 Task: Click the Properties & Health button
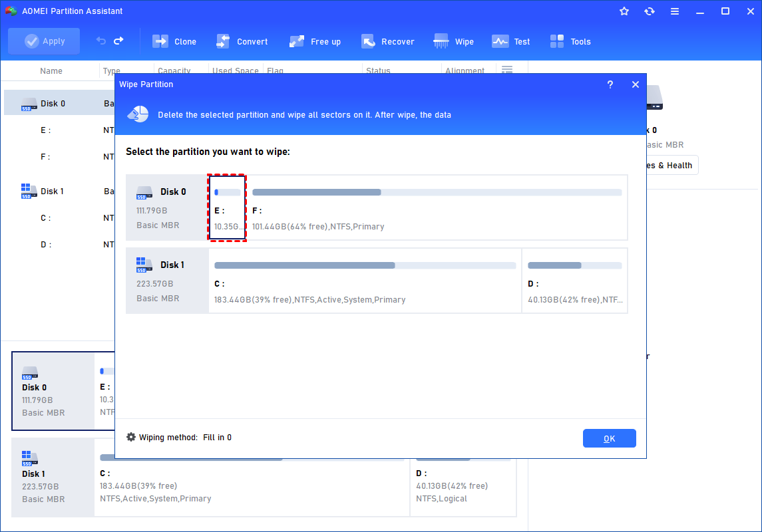click(672, 165)
